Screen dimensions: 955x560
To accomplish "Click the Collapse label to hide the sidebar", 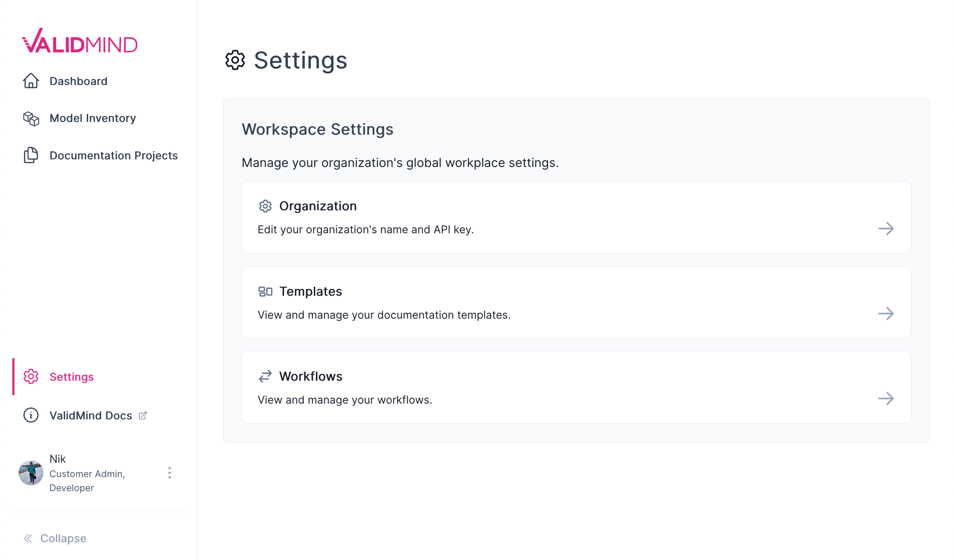I will [63, 538].
